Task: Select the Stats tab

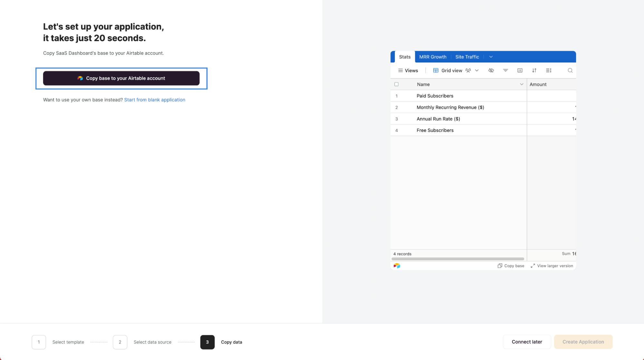Action: tap(404, 57)
